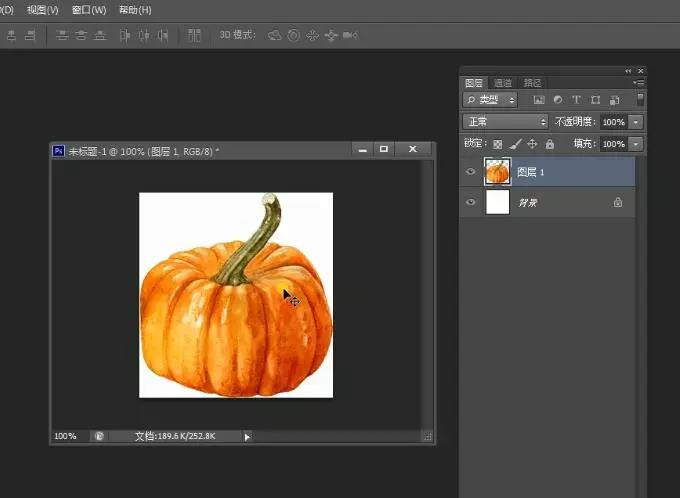This screenshot has width=680, height=498.
Task: Open the 不透明度 slider dropdown arrow
Action: pyautogui.click(x=636, y=122)
